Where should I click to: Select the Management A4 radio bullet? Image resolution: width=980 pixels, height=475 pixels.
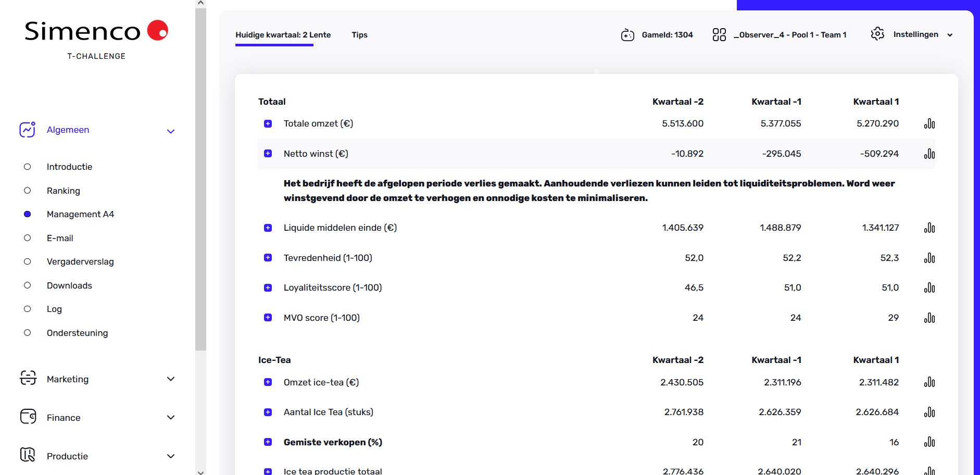[x=28, y=214]
